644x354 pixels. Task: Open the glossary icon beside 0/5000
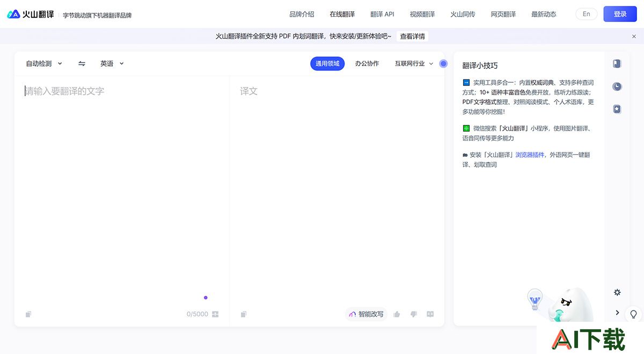[x=215, y=314]
